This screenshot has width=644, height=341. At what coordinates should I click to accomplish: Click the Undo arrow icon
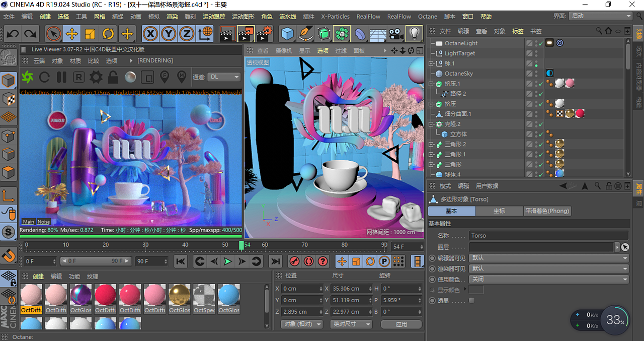[13, 34]
